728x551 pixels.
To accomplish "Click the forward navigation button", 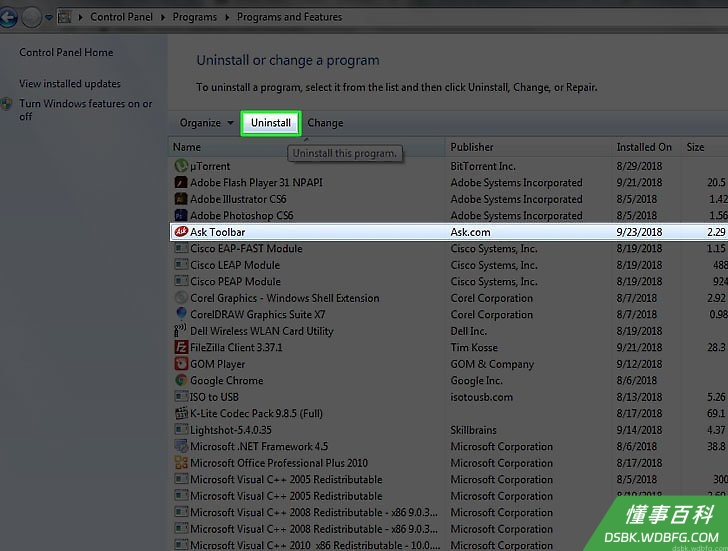I will (32, 18).
